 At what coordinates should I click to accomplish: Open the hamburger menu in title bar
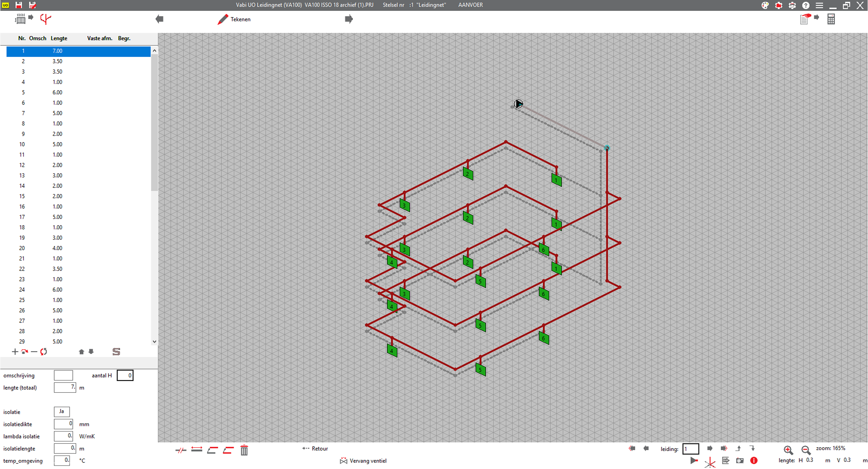[819, 5]
